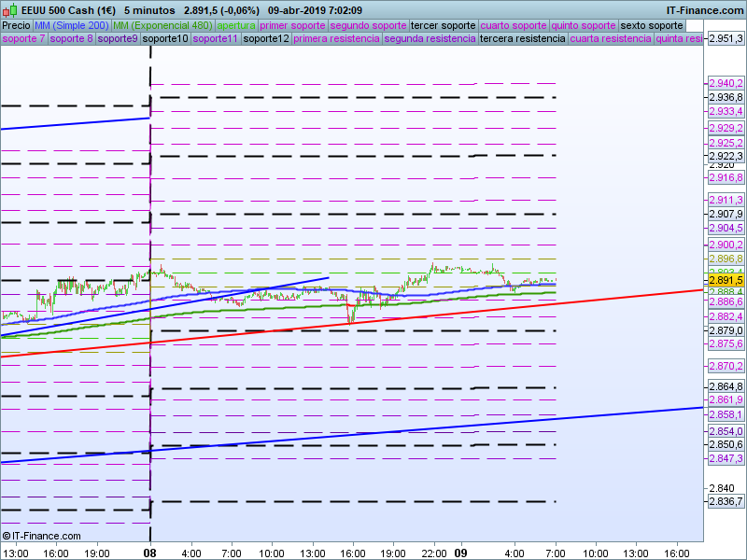Select the soporte 7 legend label
This screenshot has width=747, height=560.
(x=23, y=39)
